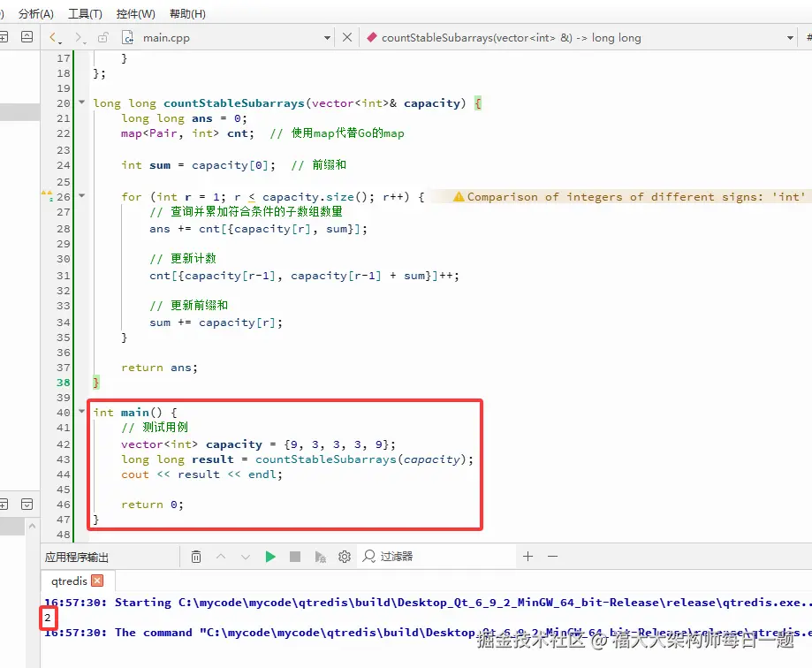Collapse the main function at line 40
Screen dimensions: 812x668
tap(81, 411)
